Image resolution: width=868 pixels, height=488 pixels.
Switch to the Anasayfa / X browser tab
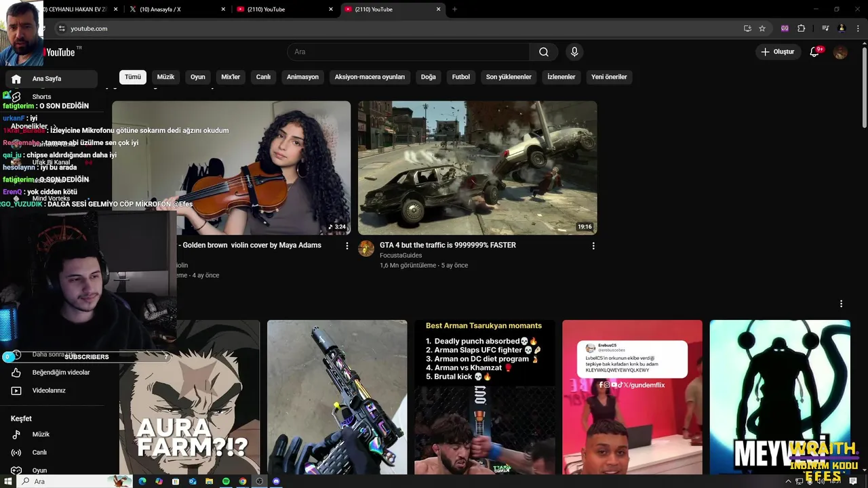tap(176, 9)
